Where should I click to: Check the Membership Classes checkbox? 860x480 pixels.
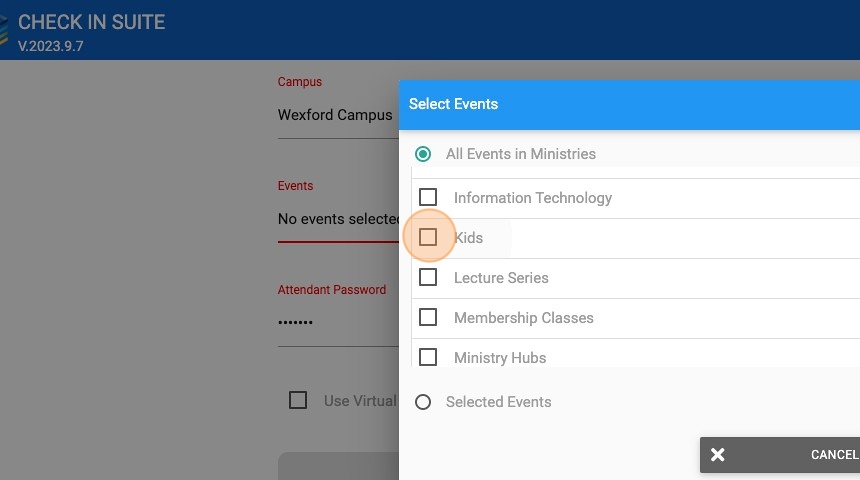pos(428,317)
